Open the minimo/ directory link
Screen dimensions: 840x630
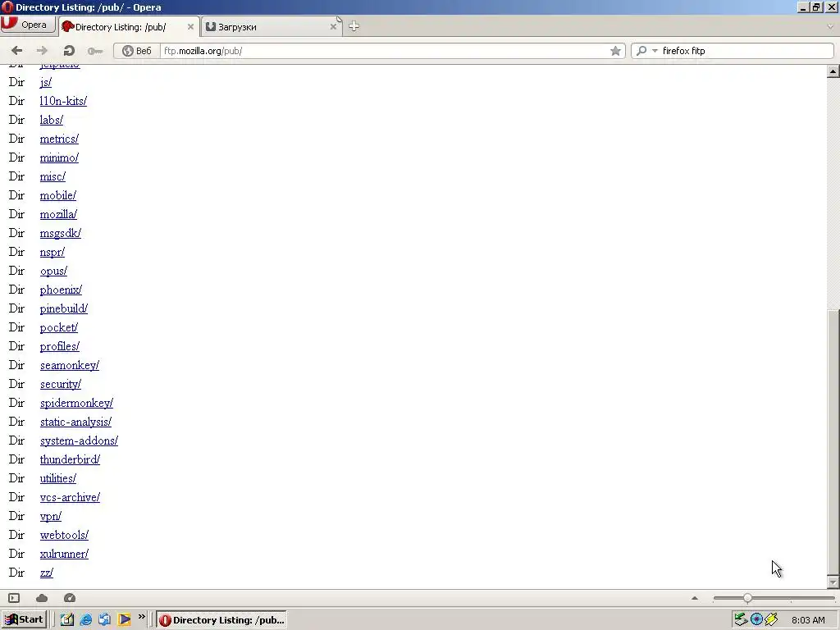pyautogui.click(x=59, y=157)
